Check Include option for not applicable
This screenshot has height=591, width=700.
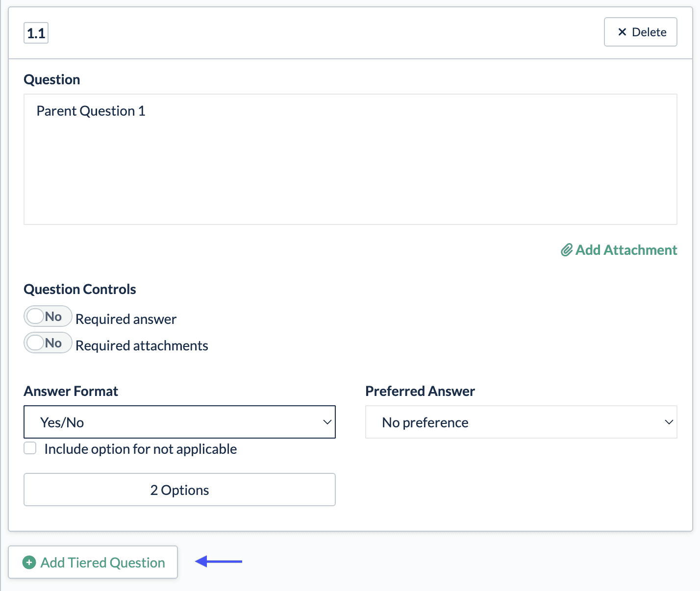click(30, 448)
